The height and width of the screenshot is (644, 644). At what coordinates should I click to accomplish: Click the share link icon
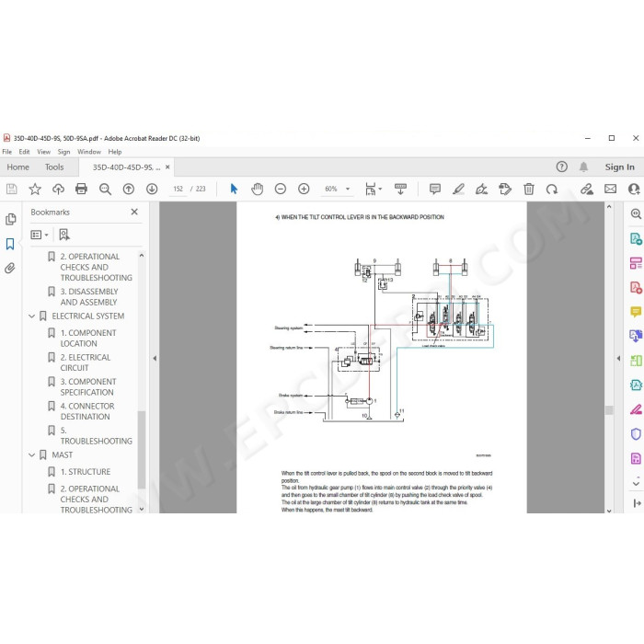[x=587, y=189]
